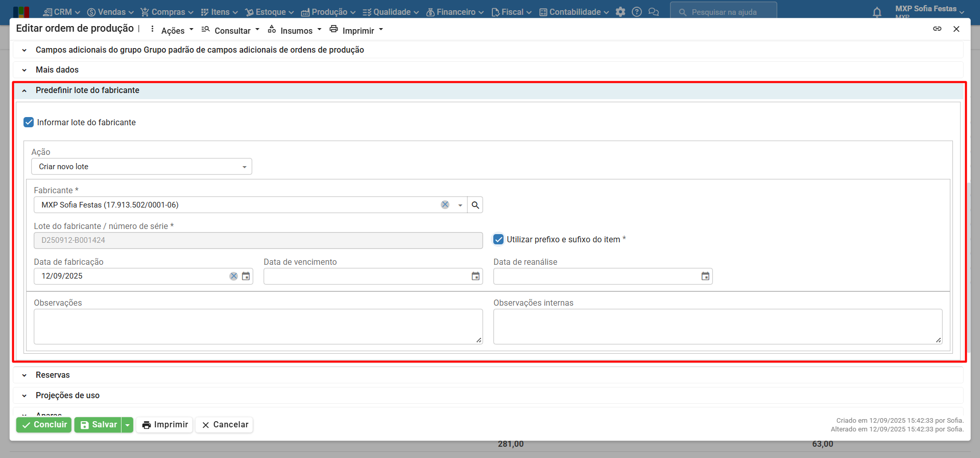Open the Qualidade menu
The height and width of the screenshot is (458, 980).
(x=391, y=12)
